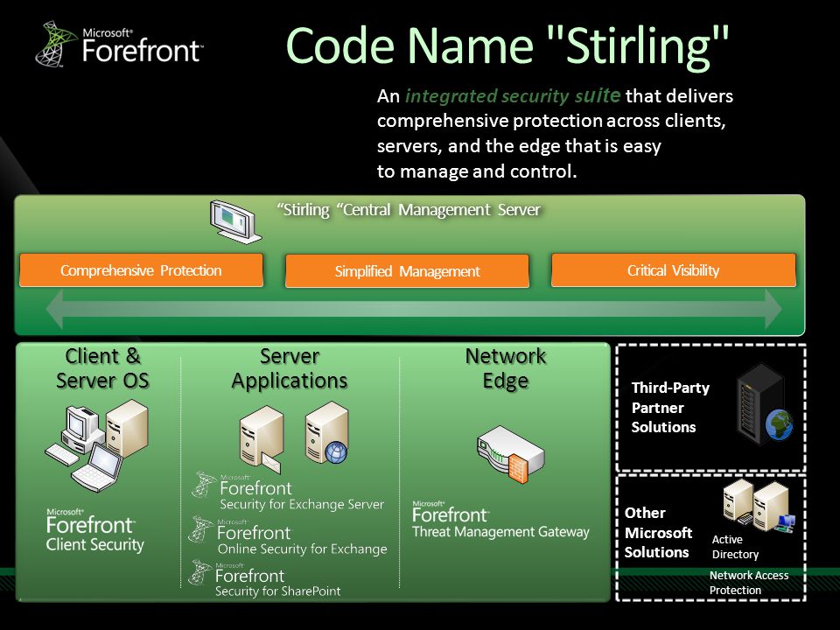
Task: Click the 'Network Edge' heading
Action: coord(506,368)
